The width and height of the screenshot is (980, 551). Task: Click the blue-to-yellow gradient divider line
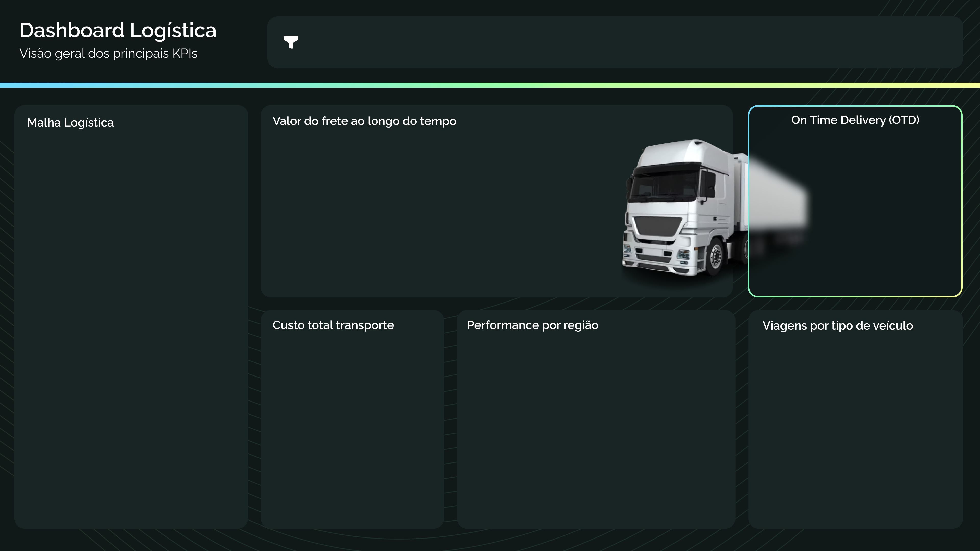[490, 85]
